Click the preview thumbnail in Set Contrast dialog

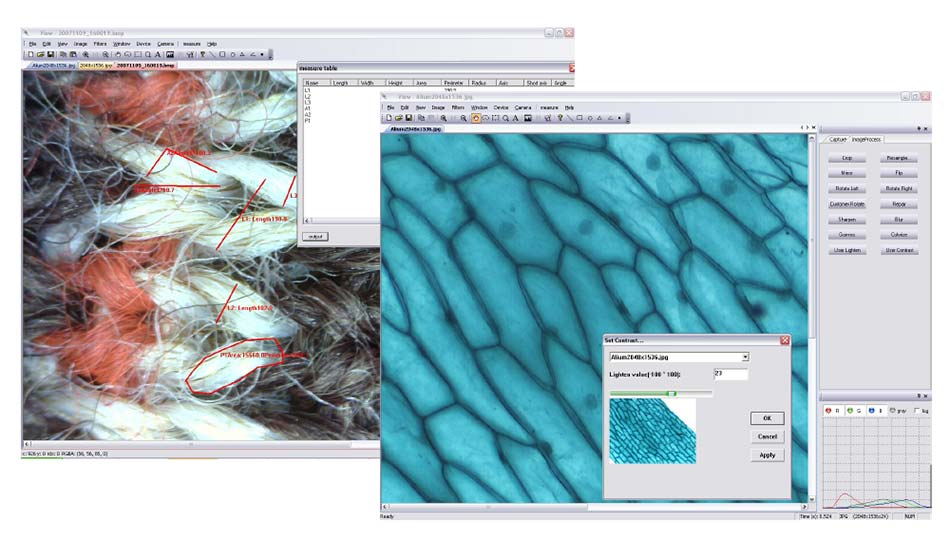click(x=653, y=431)
